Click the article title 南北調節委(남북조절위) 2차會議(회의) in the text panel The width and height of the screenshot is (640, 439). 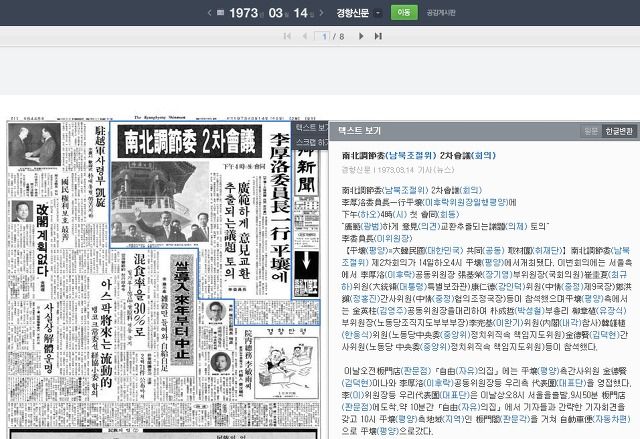(419, 155)
